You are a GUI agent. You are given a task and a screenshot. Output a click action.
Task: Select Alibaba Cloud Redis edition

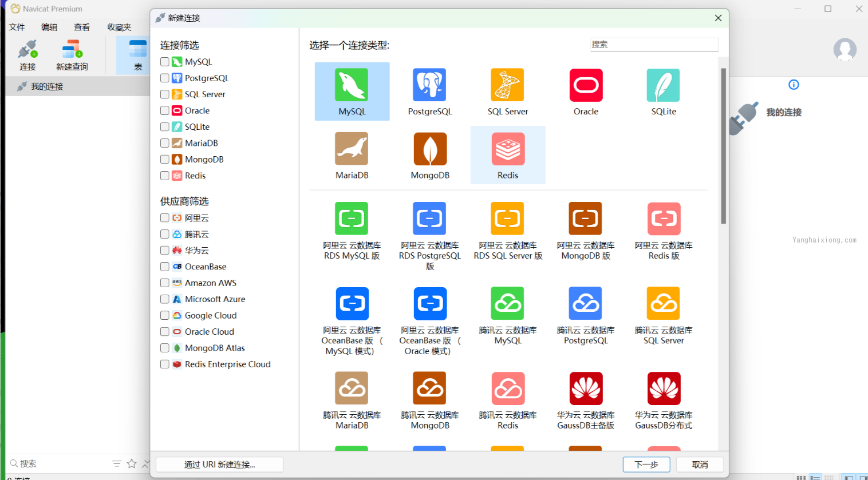coord(664,219)
